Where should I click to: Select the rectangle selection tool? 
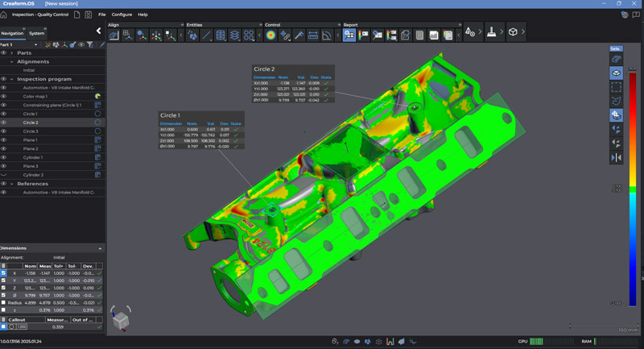click(616, 86)
